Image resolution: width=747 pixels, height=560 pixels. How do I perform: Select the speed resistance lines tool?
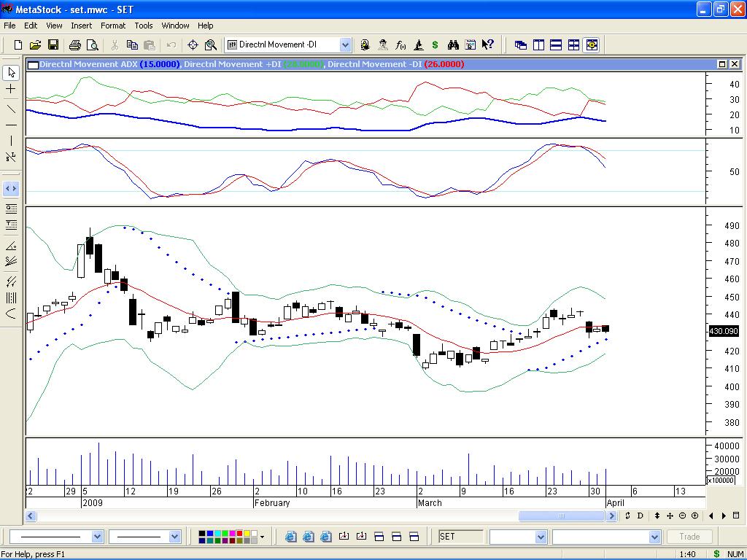11,261
